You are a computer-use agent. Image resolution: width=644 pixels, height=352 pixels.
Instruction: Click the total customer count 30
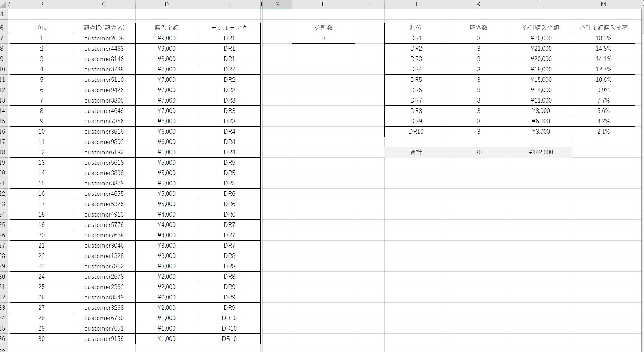coord(478,152)
